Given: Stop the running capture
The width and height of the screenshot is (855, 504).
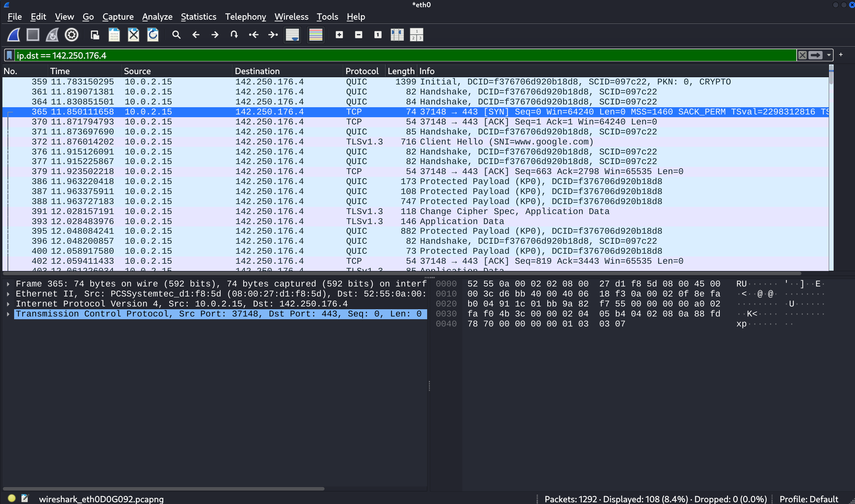Looking at the screenshot, I should [33, 35].
